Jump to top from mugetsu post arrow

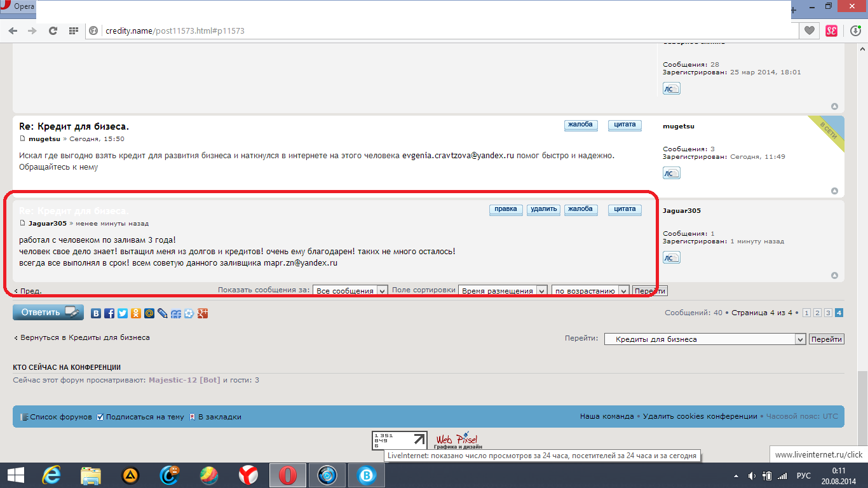click(x=835, y=191)
